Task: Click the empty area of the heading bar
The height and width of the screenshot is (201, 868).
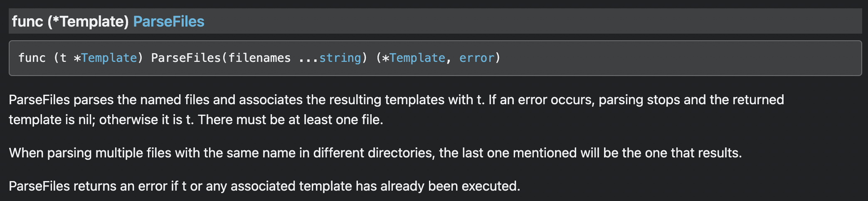Action: click(540, 22)
